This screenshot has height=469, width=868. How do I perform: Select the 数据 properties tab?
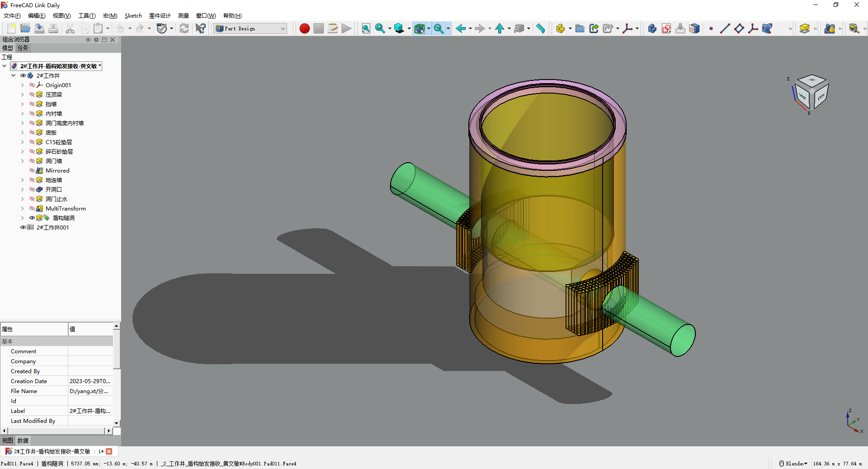tap(23, 441)
